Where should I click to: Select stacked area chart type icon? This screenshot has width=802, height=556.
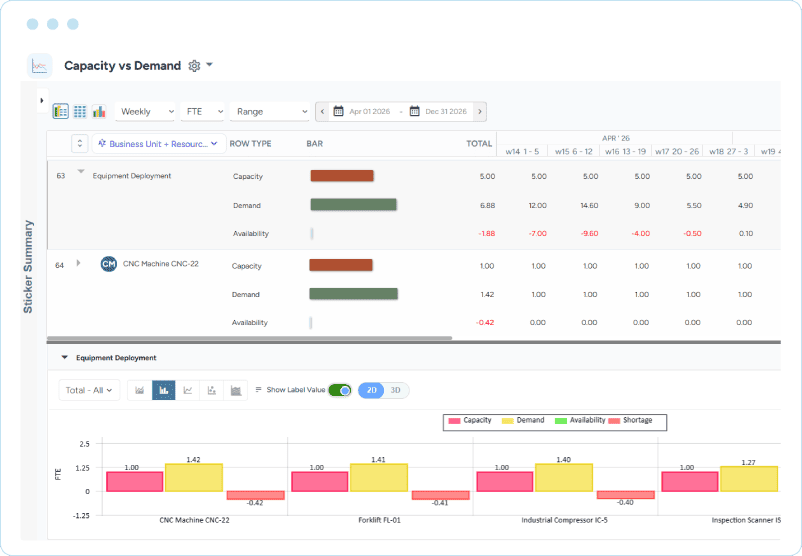235,390
